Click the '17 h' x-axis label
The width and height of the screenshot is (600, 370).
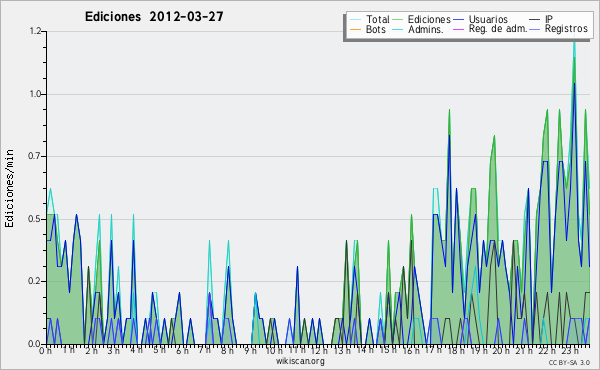[x=433, y=350]
